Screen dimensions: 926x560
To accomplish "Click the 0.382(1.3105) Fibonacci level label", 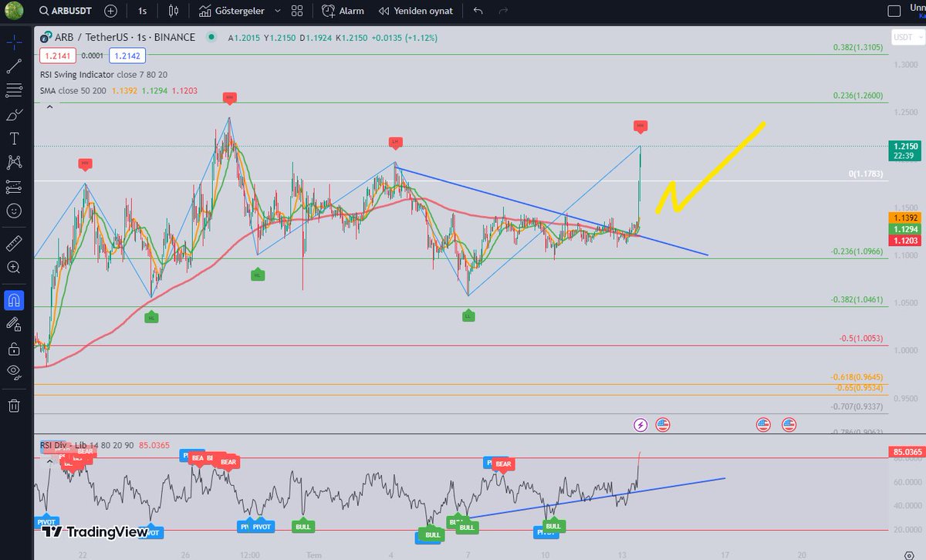I will tap(858, 47).
